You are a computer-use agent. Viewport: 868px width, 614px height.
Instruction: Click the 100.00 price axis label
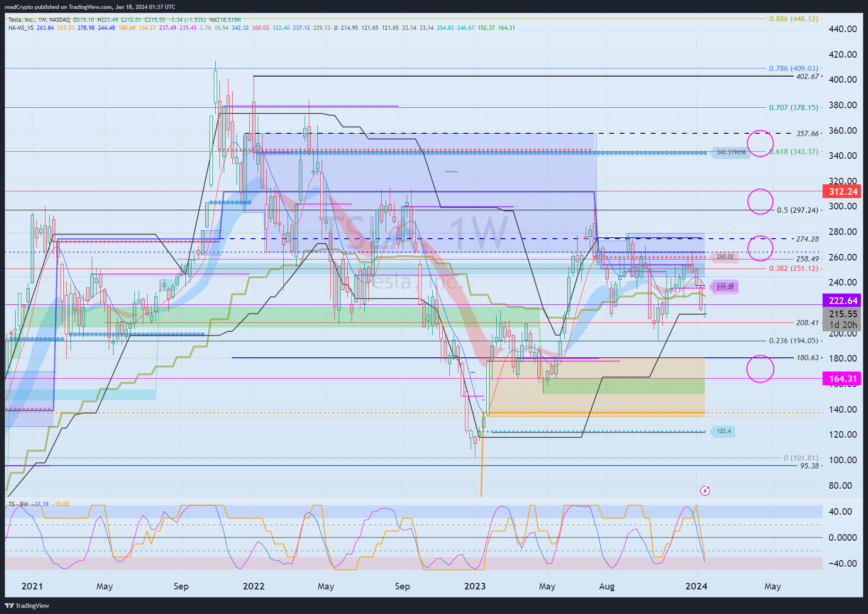(x=843, y=460)
